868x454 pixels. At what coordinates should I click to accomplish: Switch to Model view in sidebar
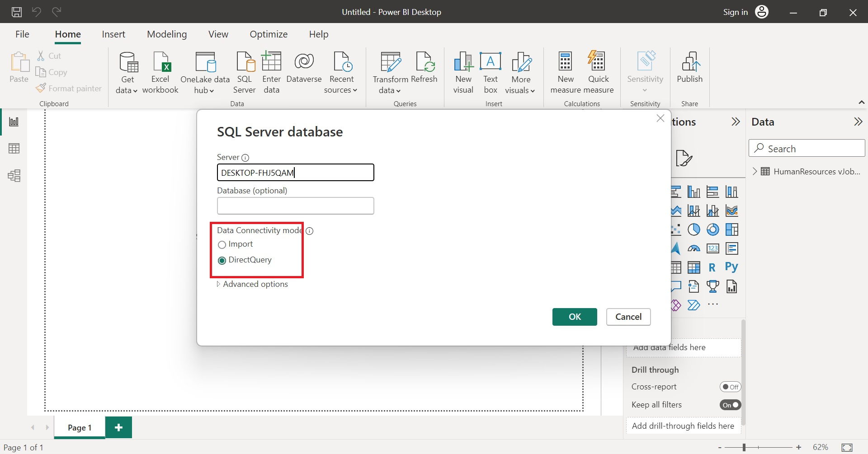tap(14, 176)
